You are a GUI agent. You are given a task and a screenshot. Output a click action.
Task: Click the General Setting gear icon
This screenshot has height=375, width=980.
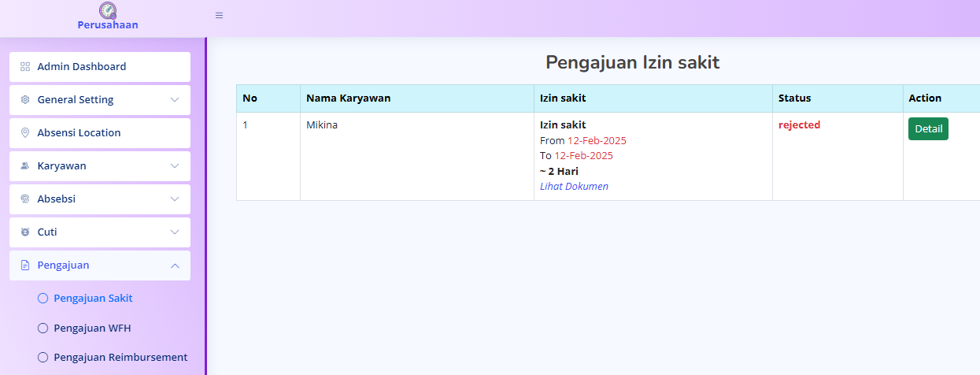tap(25, 100)
